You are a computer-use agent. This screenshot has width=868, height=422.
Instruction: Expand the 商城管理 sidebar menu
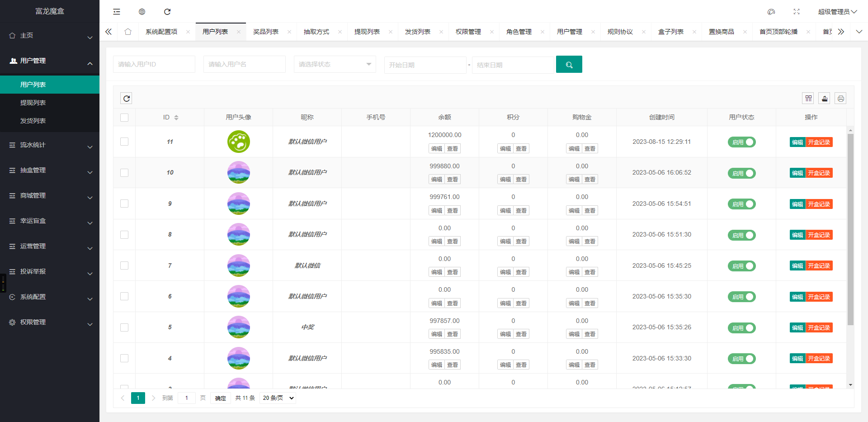(50, 195)
